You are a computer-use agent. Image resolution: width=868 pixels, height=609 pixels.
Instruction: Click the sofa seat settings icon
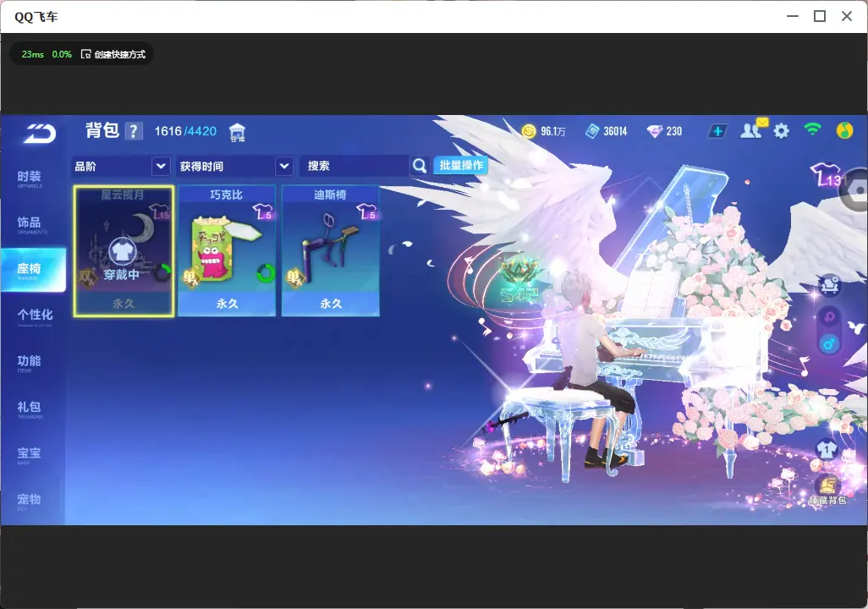(x=829, y=286)
